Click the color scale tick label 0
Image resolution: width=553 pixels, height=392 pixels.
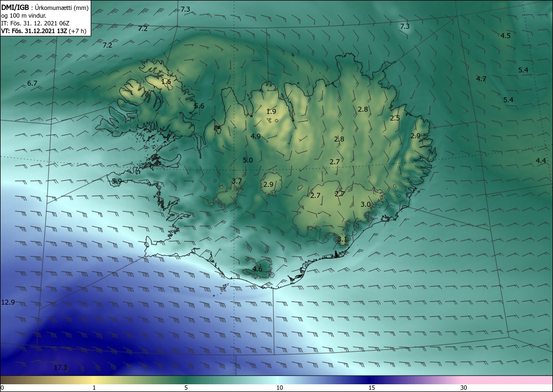[x=2, y=388]
